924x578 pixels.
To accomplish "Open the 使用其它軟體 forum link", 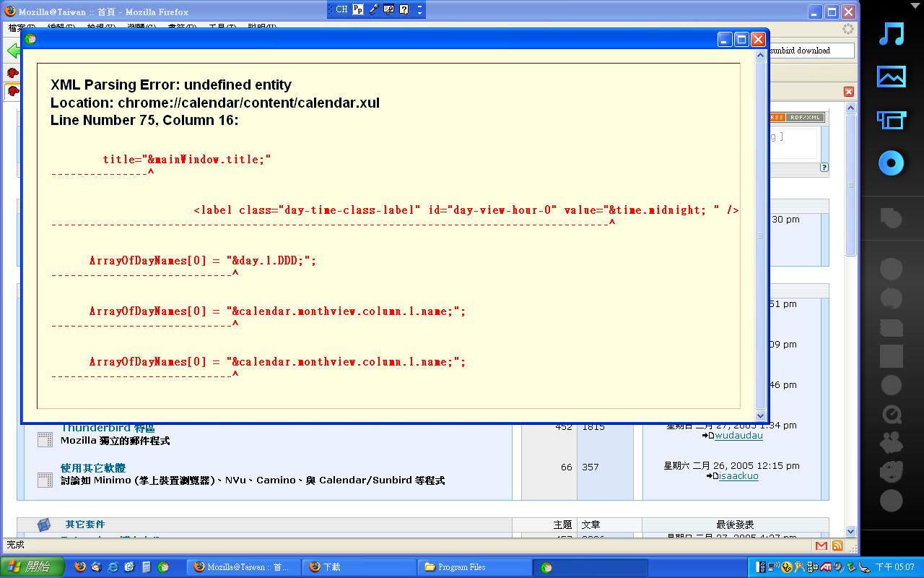I will 93,468.
